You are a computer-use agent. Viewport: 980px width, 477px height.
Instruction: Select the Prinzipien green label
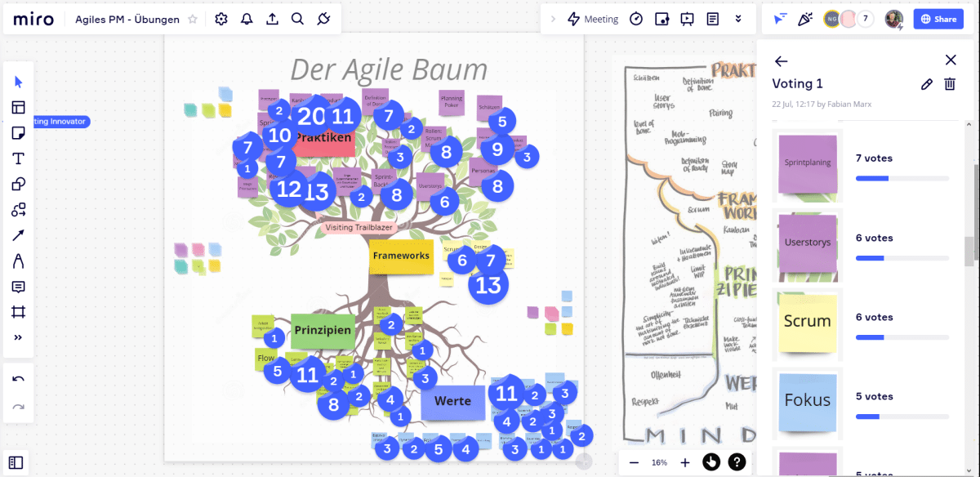tap(323, 330)
